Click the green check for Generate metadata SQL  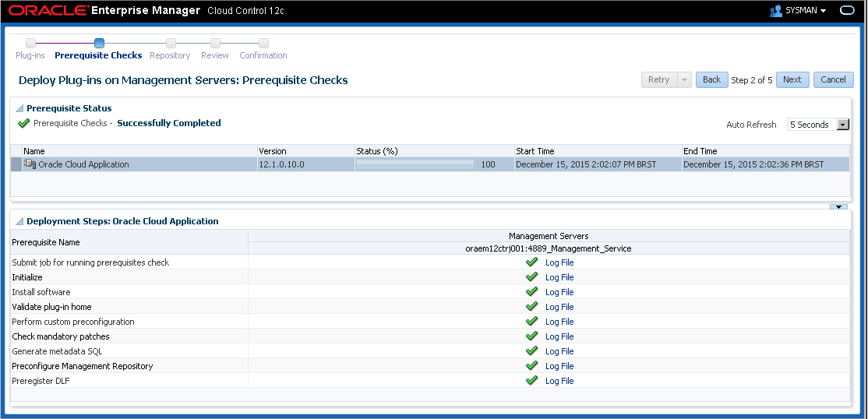[532, 351]
